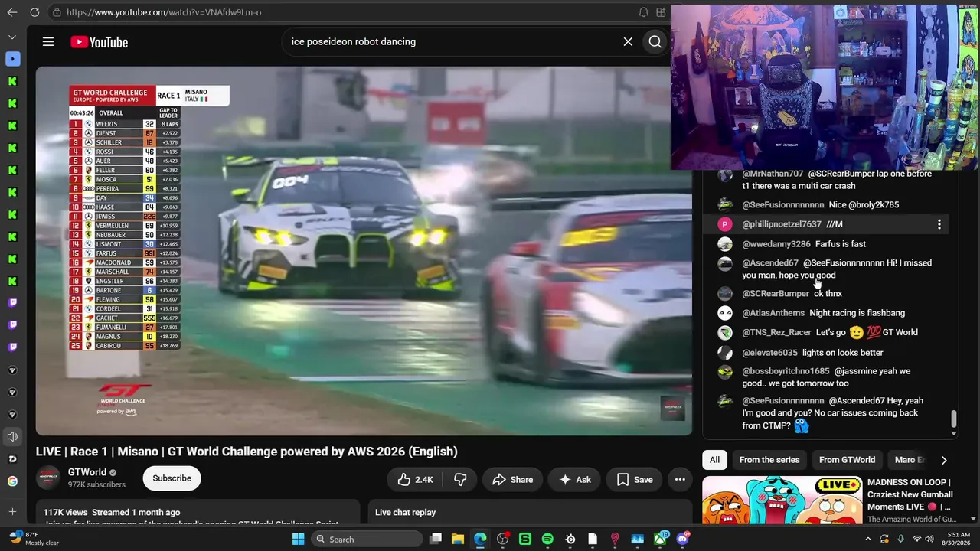Screen dimensions: 980x551
Task: Select the blue play-icon vertical tab
Action: [12, 59]
